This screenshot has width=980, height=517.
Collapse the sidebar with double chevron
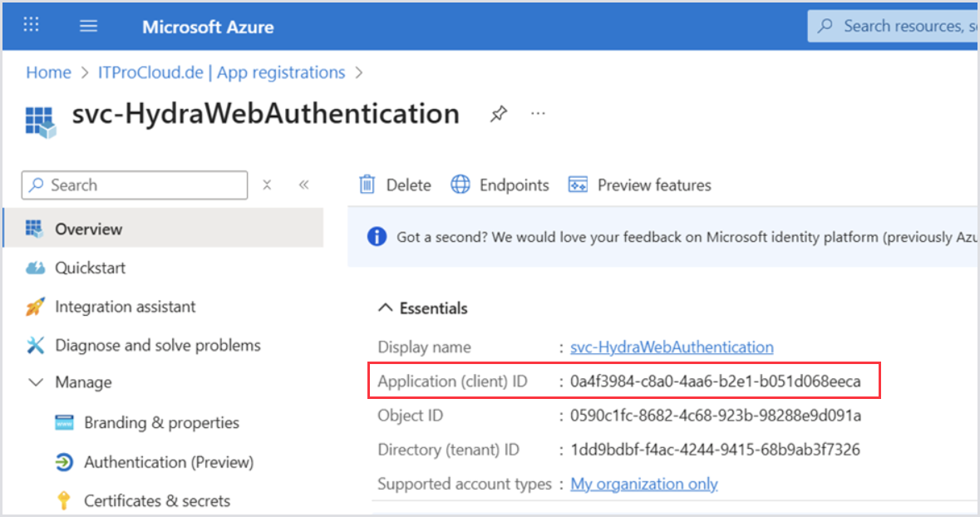[303, 185]
